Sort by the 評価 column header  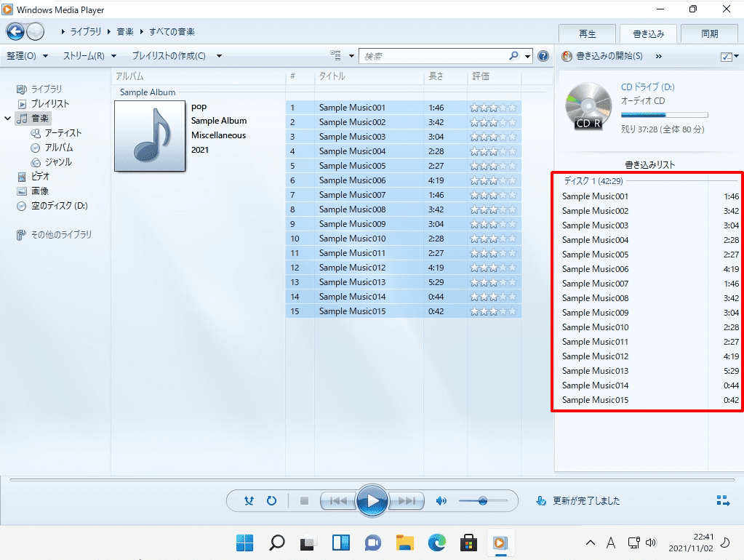tap(494, 76)
